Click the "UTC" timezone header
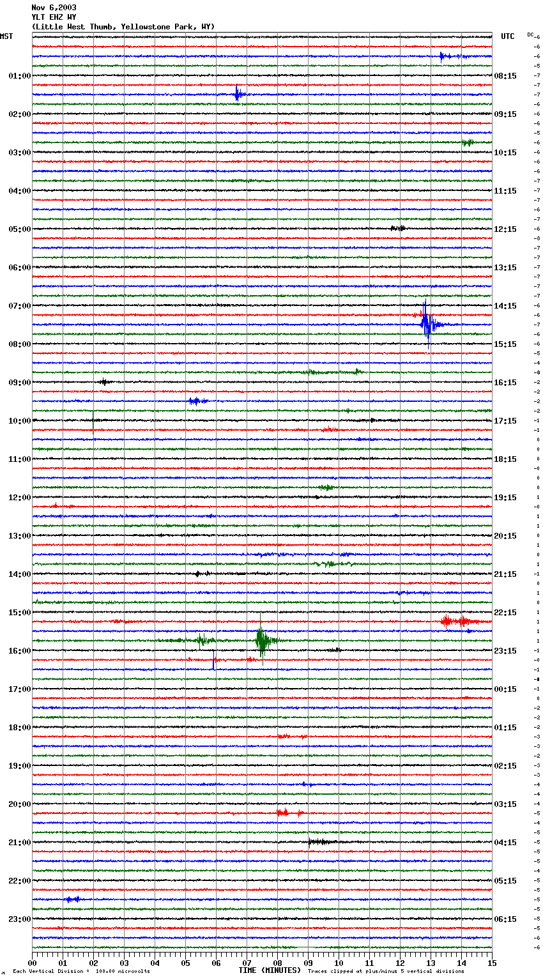This screenshot has height=980, width=543. click(x=508, y=36)
